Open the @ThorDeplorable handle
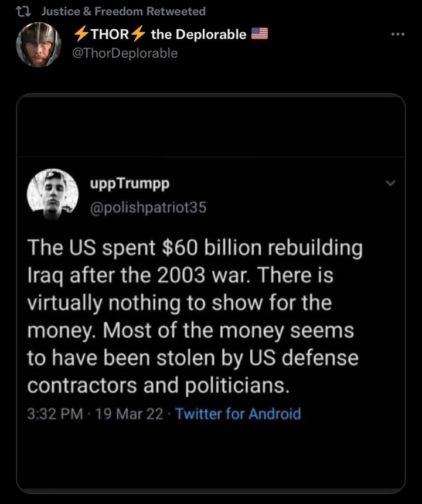The height and width of the screenshot is (504, 422). pos(125,53)
